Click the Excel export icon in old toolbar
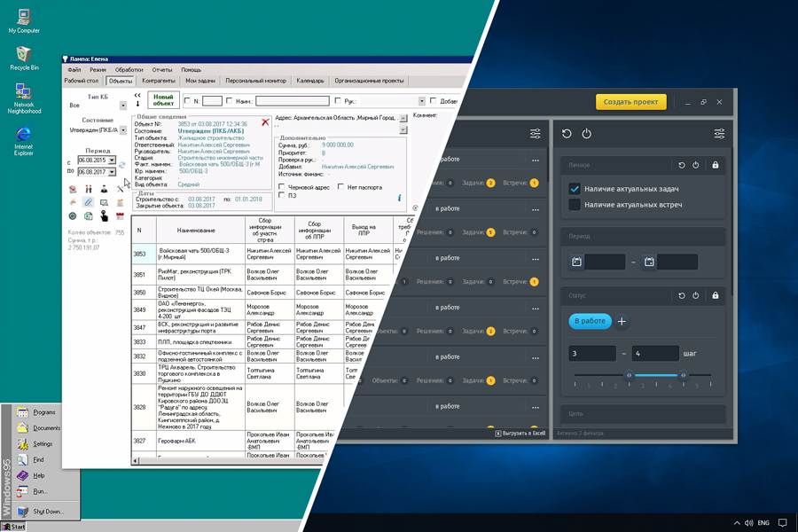This screenshot has height=532, width=798. (88, 216)
